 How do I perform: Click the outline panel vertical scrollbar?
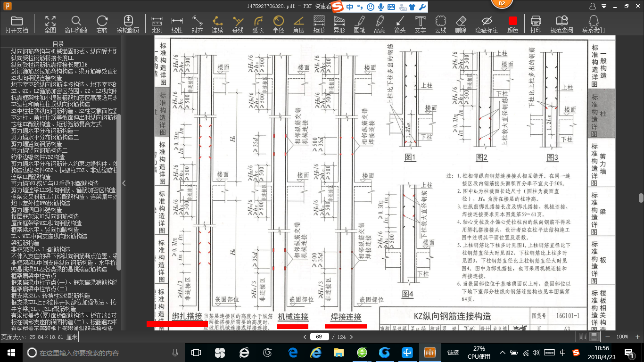pos(119,192)
